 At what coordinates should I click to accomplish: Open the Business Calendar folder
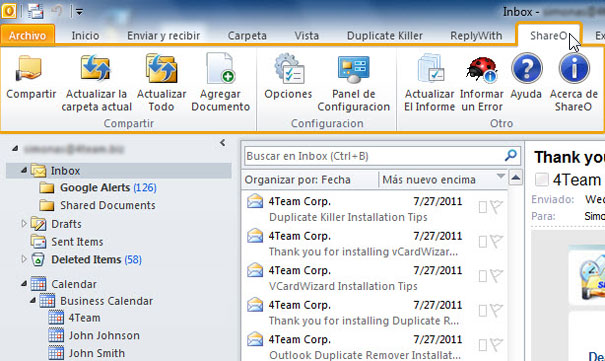tap(106, 301)
